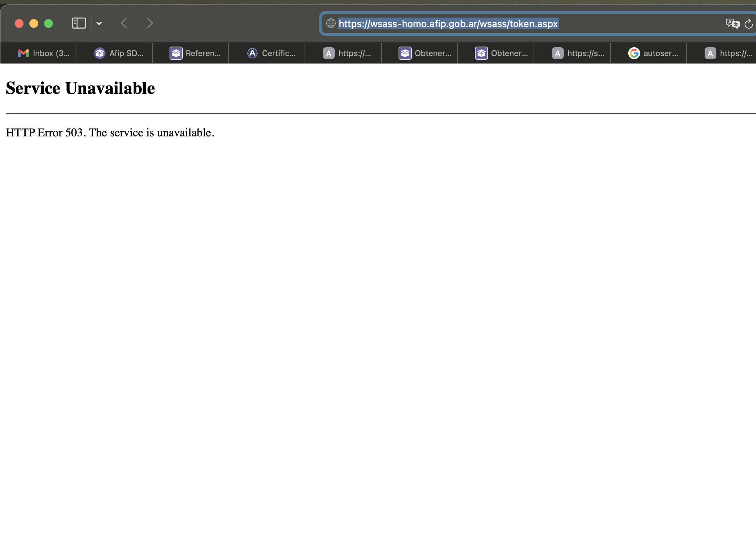Switch to the Gmail Inbox tab
This screenshot has height=550, width=756.
click(44, 53)
